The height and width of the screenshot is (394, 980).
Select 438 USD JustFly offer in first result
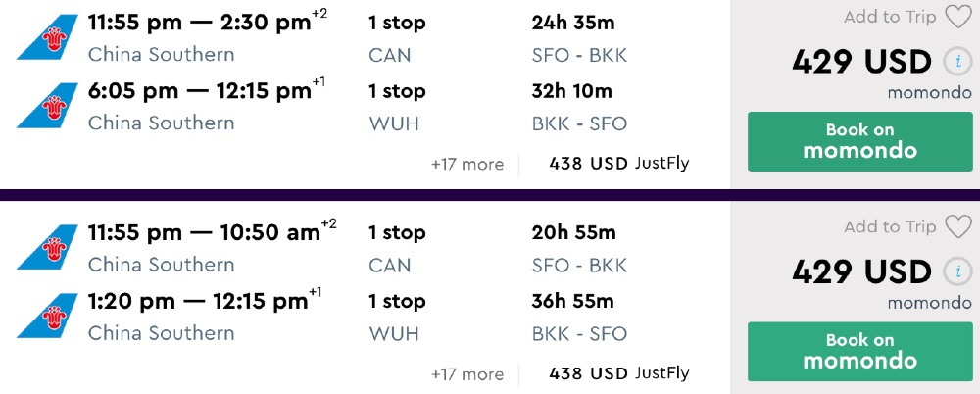[618, 163]
